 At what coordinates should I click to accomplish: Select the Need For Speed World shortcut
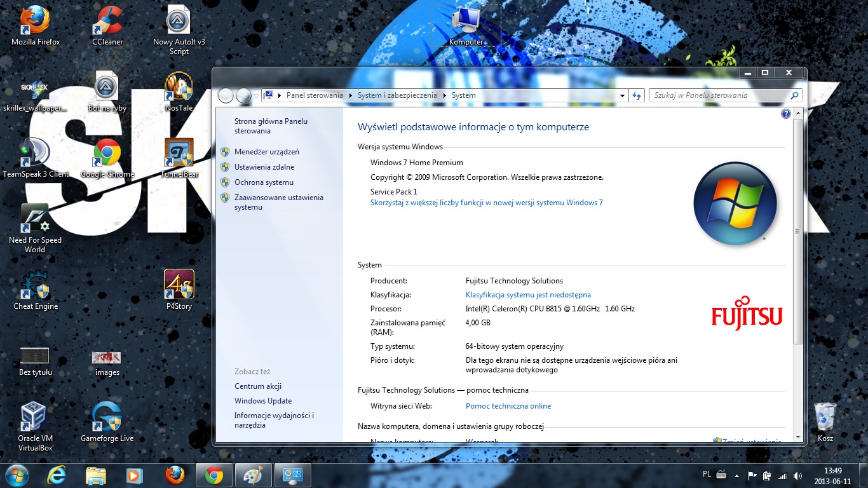[x=36, y=229]
